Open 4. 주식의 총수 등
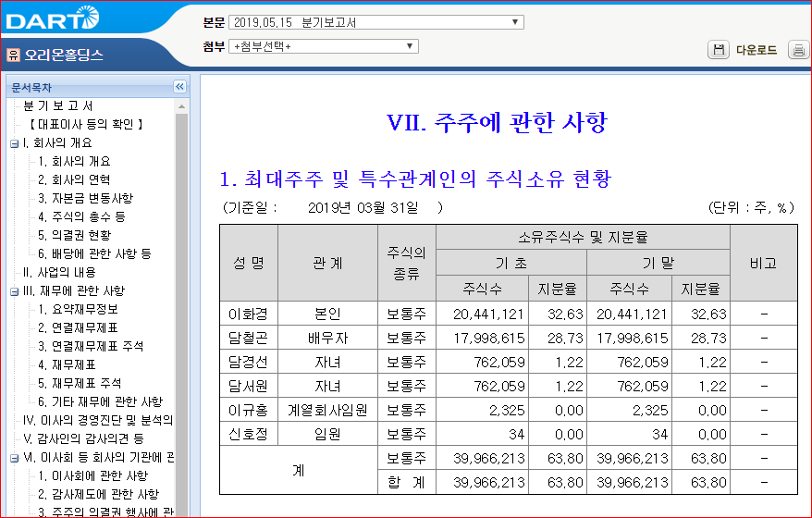The image size is (812, 518). coord(81,217)
